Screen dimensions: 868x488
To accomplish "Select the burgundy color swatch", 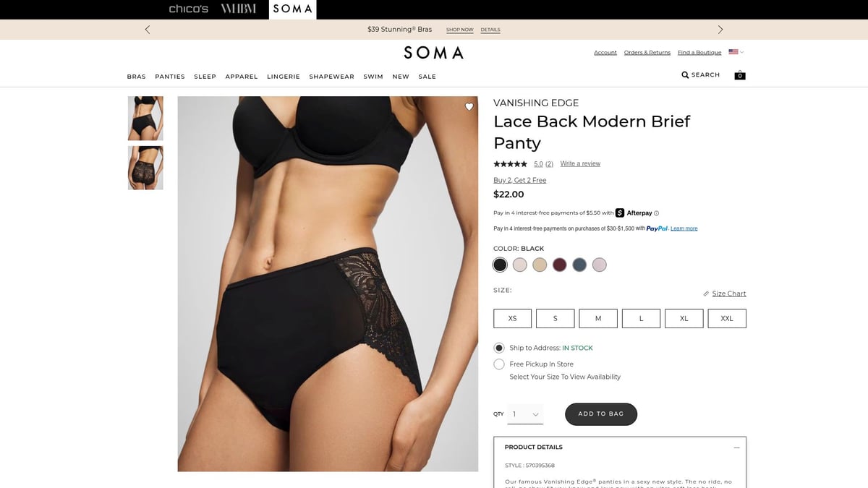I will tap(559, 265).
